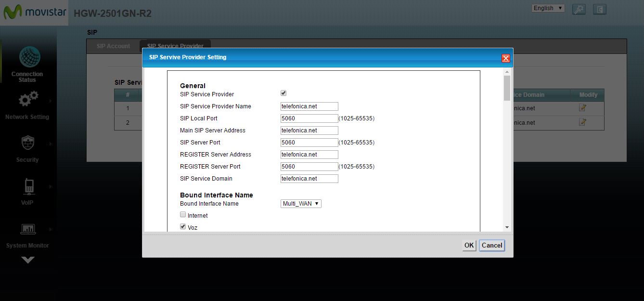The image size is (644, 301).
Task: Open Network Setting gears icon
Action: [28, 100]
